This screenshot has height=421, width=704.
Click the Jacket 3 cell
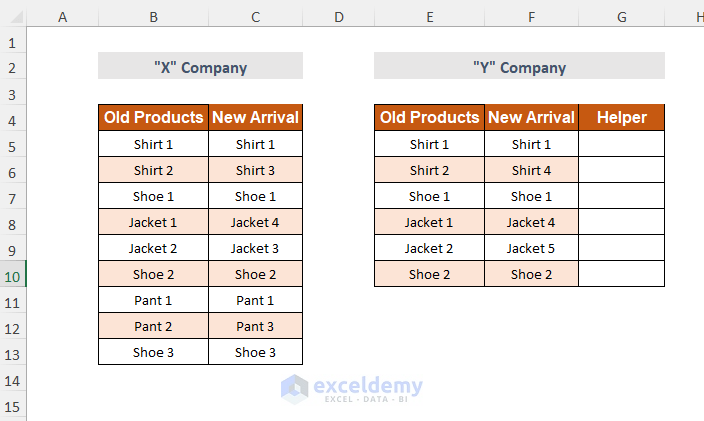255,248
